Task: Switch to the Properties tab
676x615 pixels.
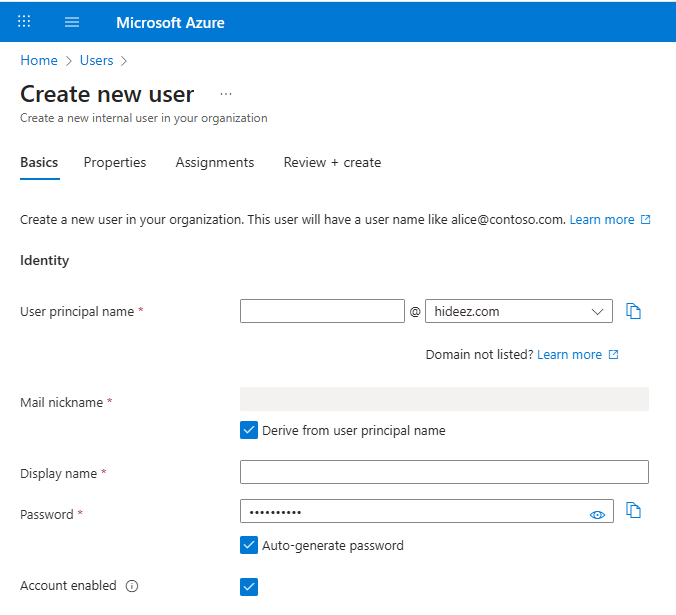Action: (115, 162)
